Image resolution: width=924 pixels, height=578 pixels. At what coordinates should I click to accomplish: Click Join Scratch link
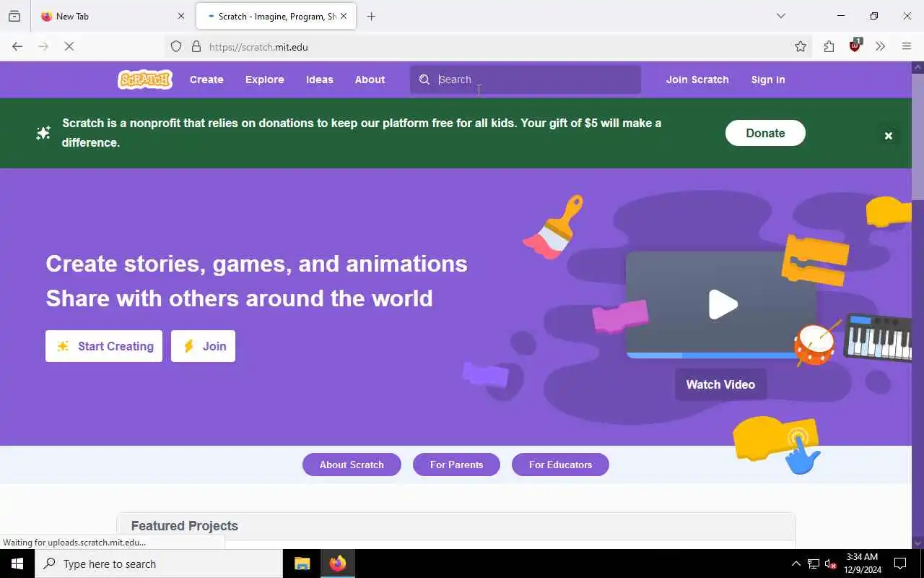697,79
